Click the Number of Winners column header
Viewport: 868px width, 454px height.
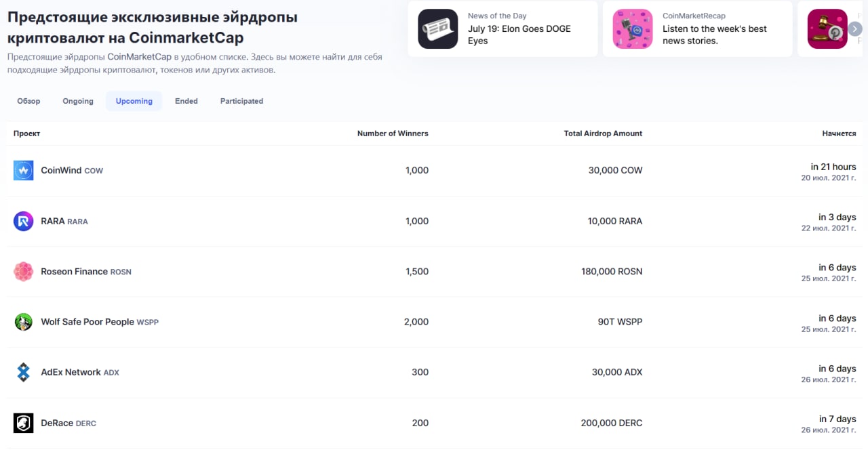coord(393,133)
